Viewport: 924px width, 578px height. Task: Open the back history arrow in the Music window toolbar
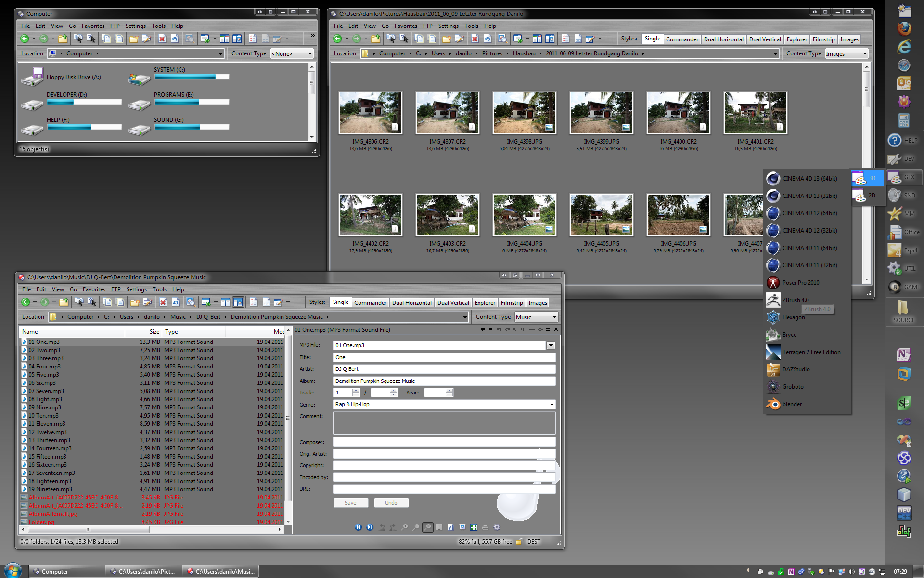click(x=35, y=302)
